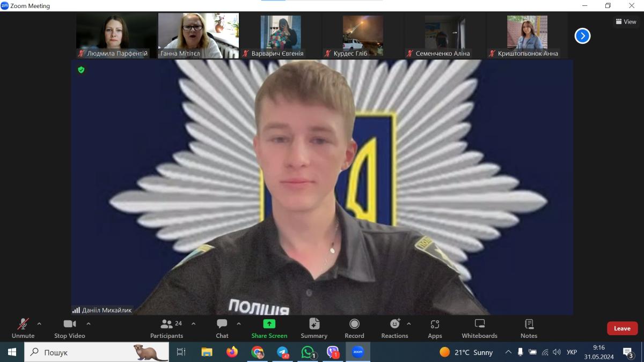The image size is (644, 362).
Task: Click the tray microphone icon
Action: coord(520,352)
